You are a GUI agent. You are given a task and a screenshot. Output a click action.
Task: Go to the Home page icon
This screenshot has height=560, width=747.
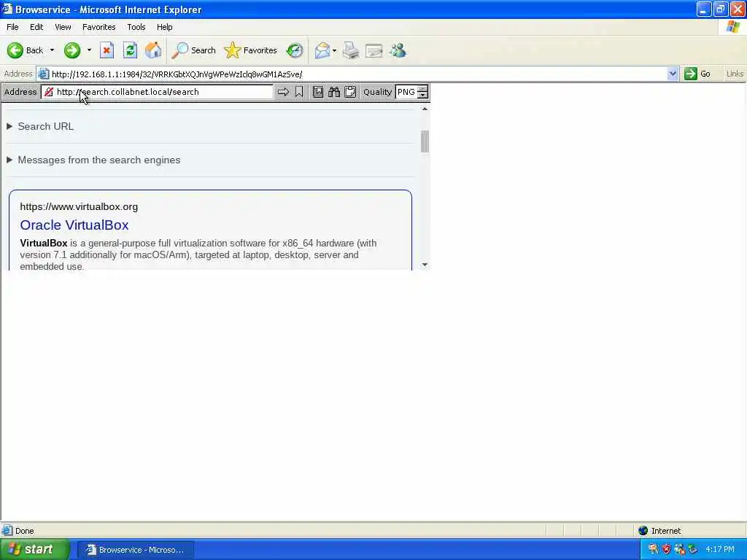[153, 50]
